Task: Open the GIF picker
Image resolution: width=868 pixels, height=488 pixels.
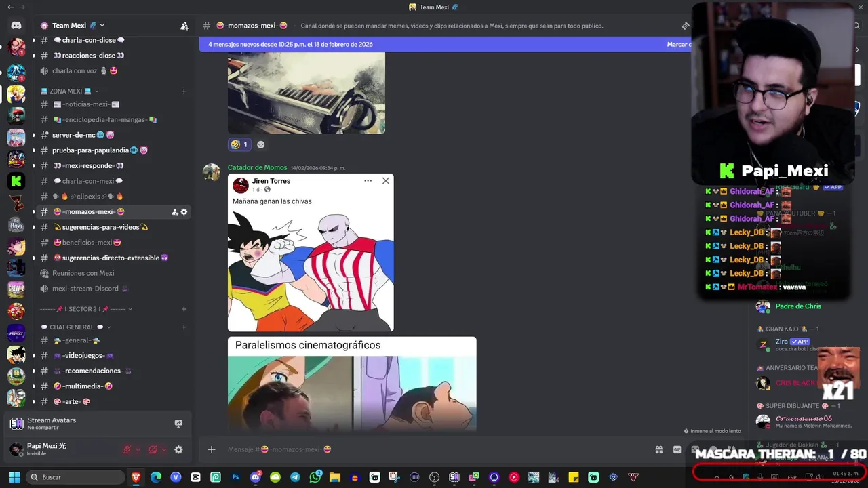Action: (x=677, y=449)
